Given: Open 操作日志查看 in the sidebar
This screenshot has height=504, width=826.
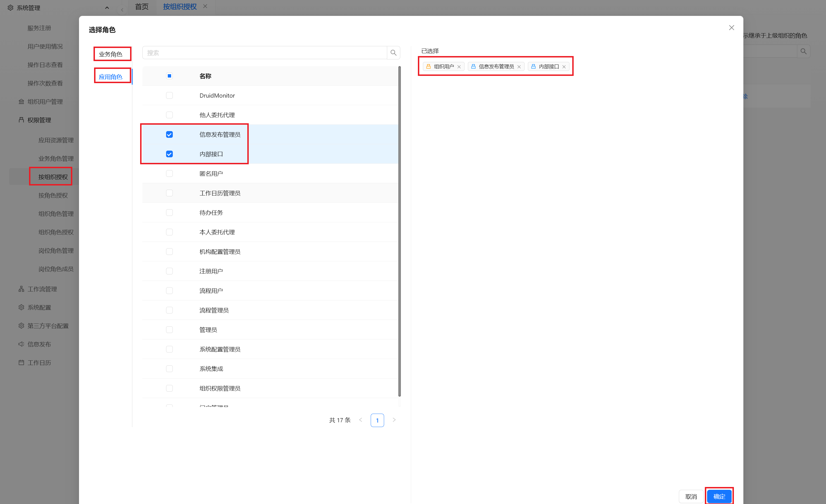Looking at the screenshot, I should [x=45, y=65].
